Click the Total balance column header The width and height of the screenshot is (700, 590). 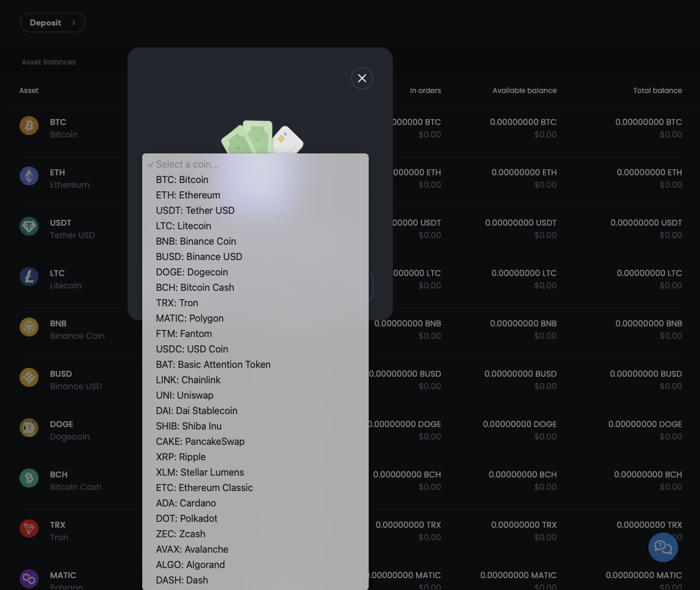pyautogui.click(x=657, y=91)
